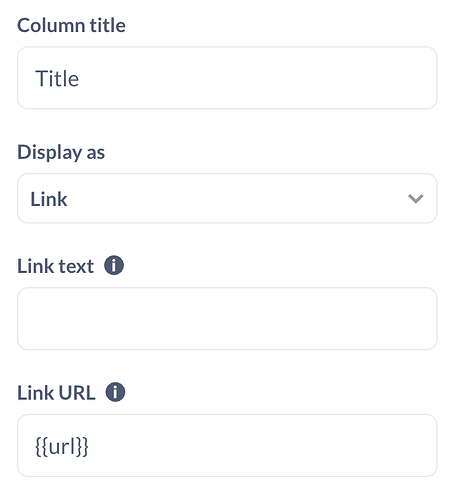Click into the empty Link text field

click(x=227, y=319)
